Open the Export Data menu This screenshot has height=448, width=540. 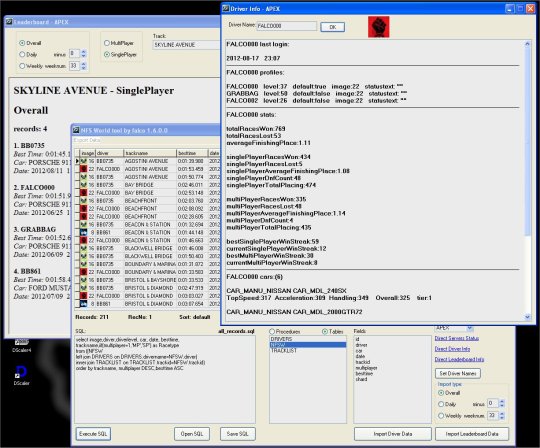(87, 140)
